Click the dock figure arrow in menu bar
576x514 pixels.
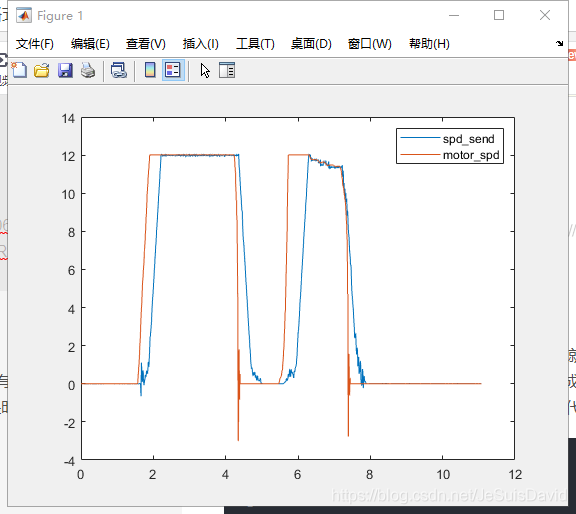559,43
